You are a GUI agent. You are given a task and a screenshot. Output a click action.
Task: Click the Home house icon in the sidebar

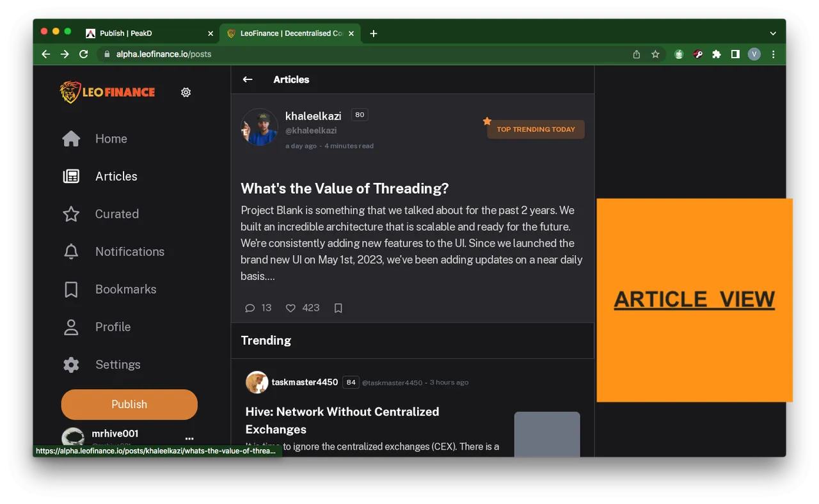71,139
